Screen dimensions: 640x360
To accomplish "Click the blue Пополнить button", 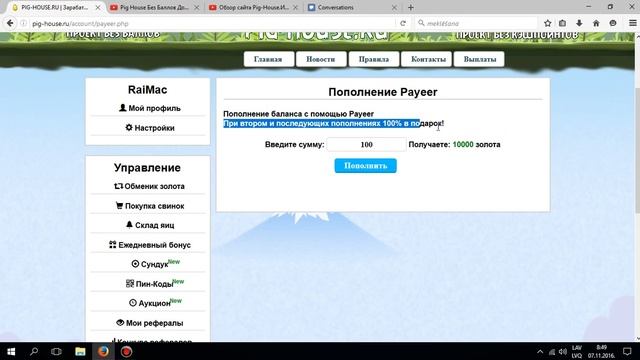I will click(365, 166).
